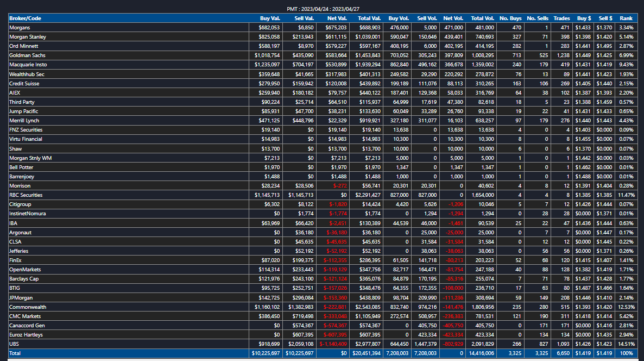Click the Buy Vol. column header
The image size is (644, 361).
click(x=399, y=18)
